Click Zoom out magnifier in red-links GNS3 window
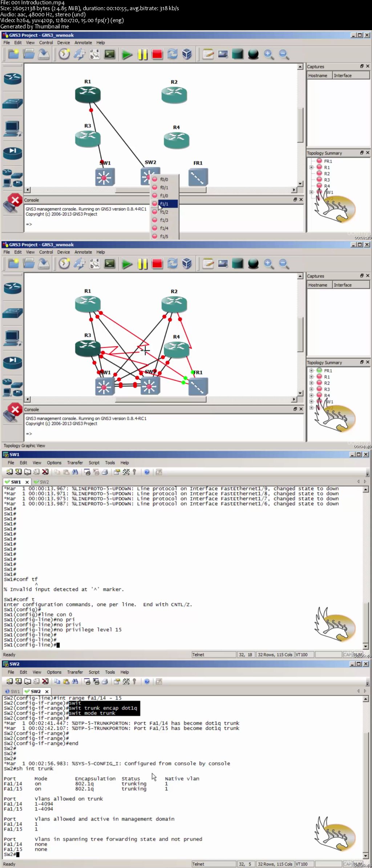The image size is (372, 868). (284, 264)
